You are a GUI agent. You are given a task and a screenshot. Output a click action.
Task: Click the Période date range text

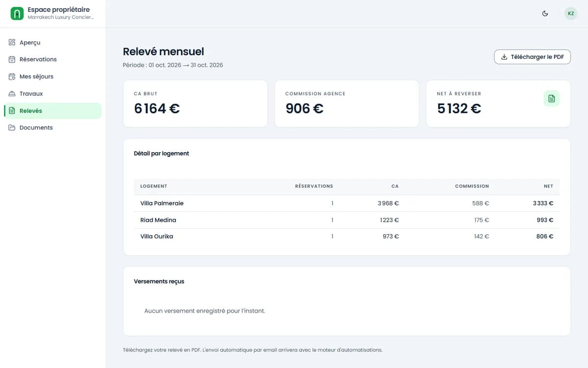[x=173, y=65]
